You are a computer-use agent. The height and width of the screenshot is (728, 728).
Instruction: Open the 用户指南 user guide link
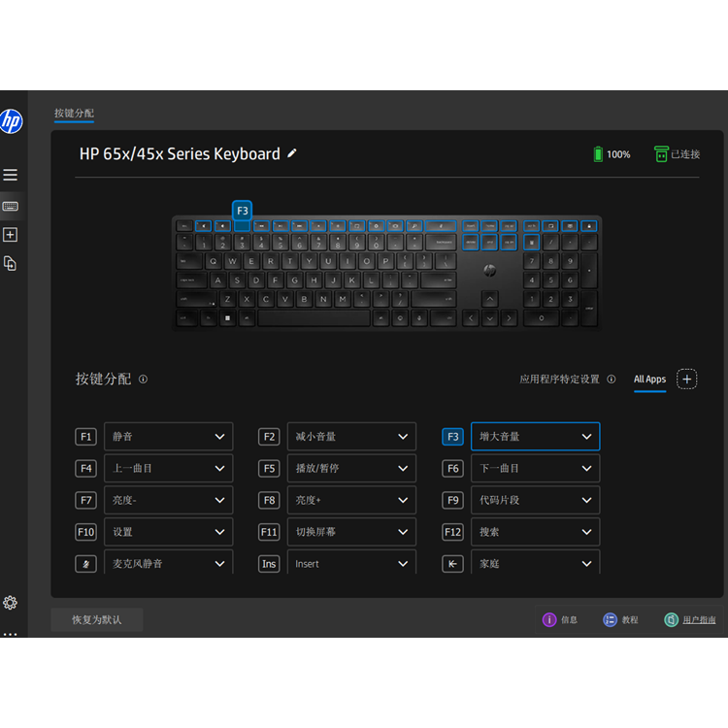pos(699,620)
